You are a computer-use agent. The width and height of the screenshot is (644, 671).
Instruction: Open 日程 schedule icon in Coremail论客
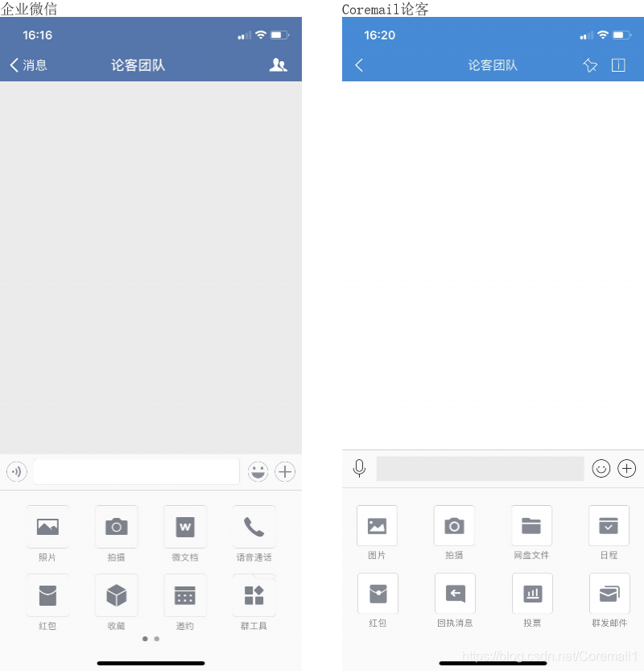(609, 525)
